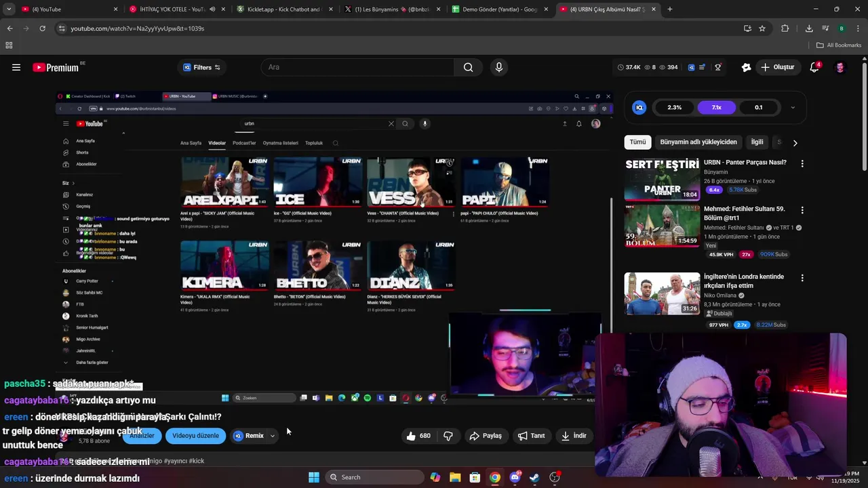Click the Oluştur create button
The height and width of the screenshot is (488, 868).
[778, 67]
